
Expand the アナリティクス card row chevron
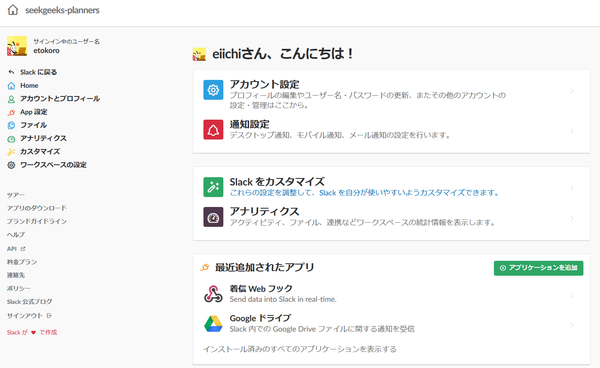click(572, 218)
